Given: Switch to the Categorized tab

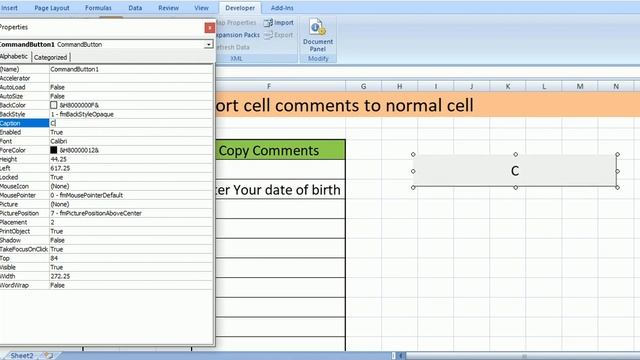Looking at the screenshot, I should tap(51, 58).
